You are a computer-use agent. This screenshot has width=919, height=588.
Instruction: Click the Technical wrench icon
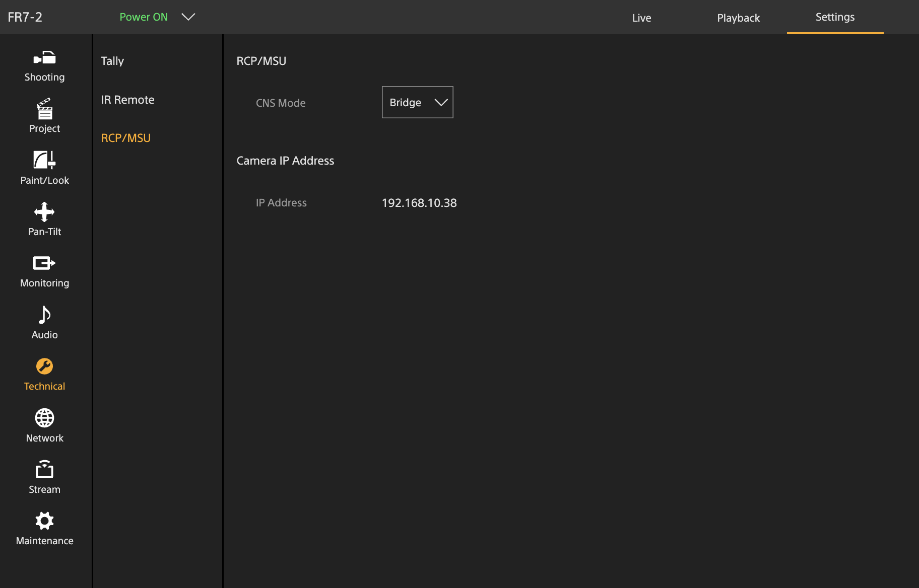click(44, 366)
